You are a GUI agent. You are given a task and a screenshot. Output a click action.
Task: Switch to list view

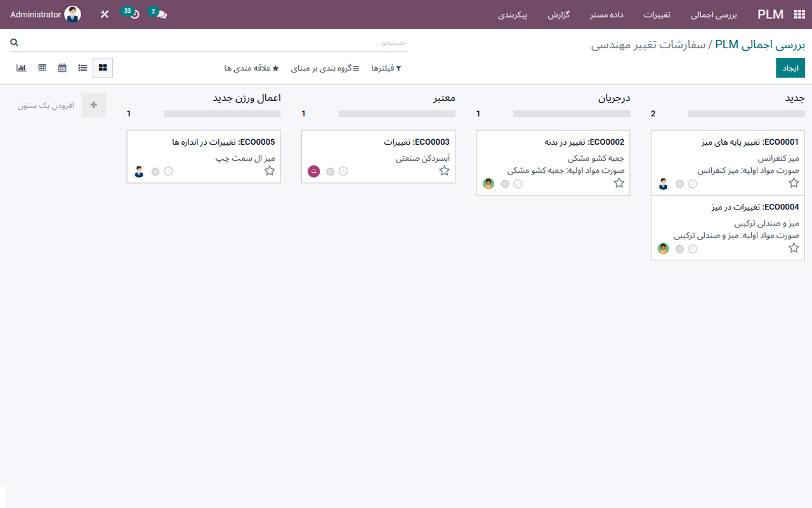(82, 68)
